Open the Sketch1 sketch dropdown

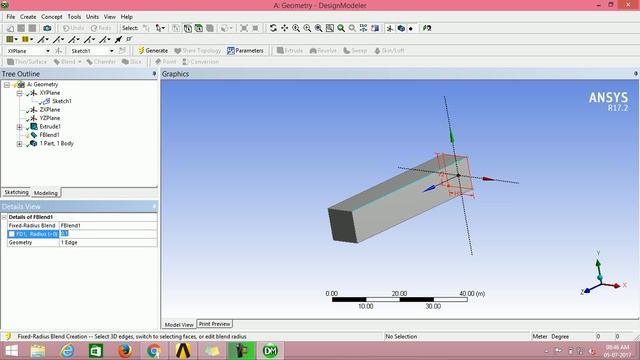point(111,51)
